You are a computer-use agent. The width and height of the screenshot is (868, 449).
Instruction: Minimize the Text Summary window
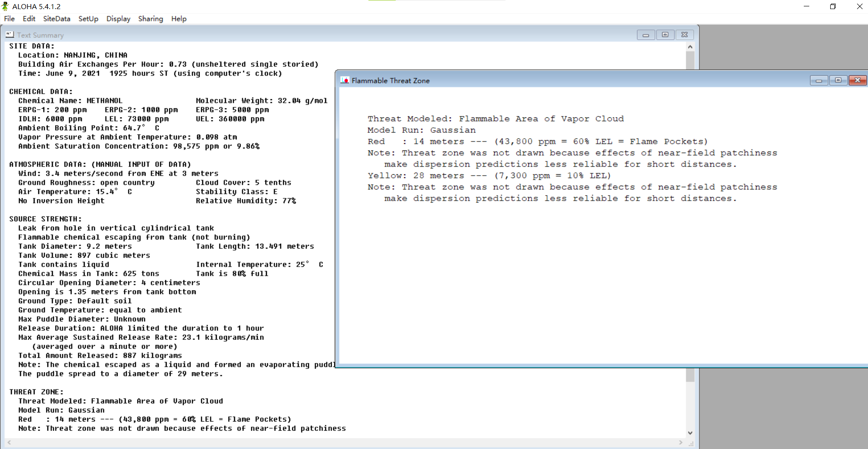(x=646, y=35)
